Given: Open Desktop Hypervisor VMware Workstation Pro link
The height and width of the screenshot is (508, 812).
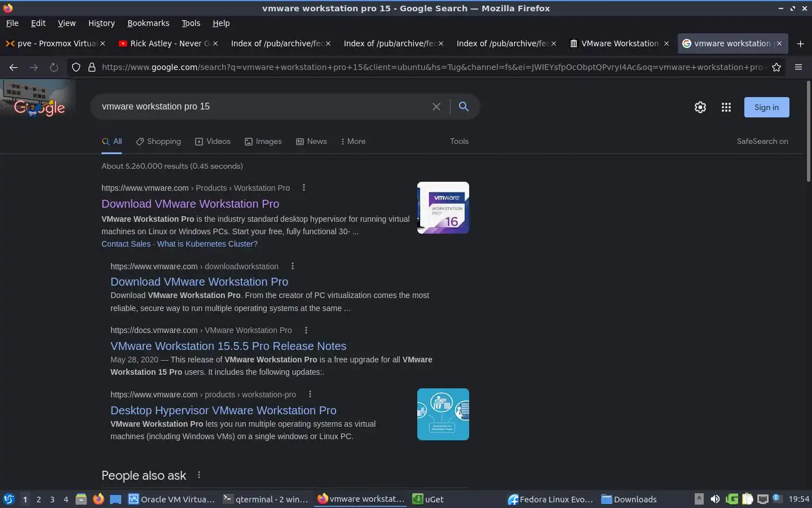Looking at the screenshot, I should pos(223,410).
